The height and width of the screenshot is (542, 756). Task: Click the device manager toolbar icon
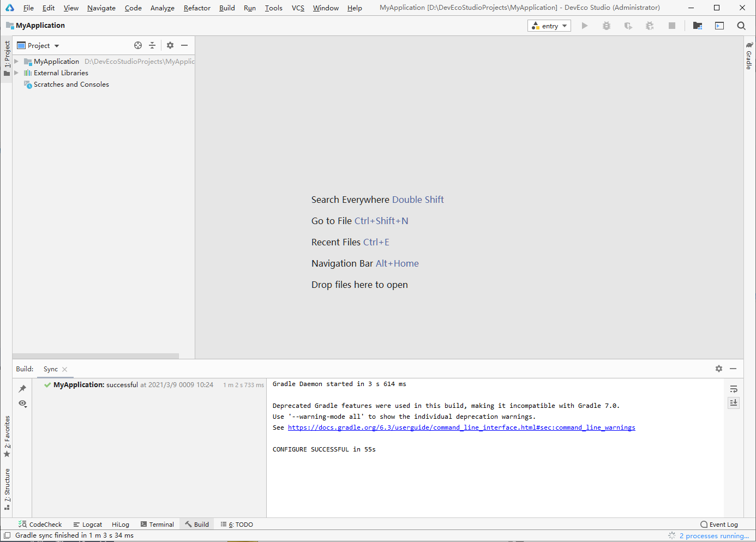click(719, 26)
